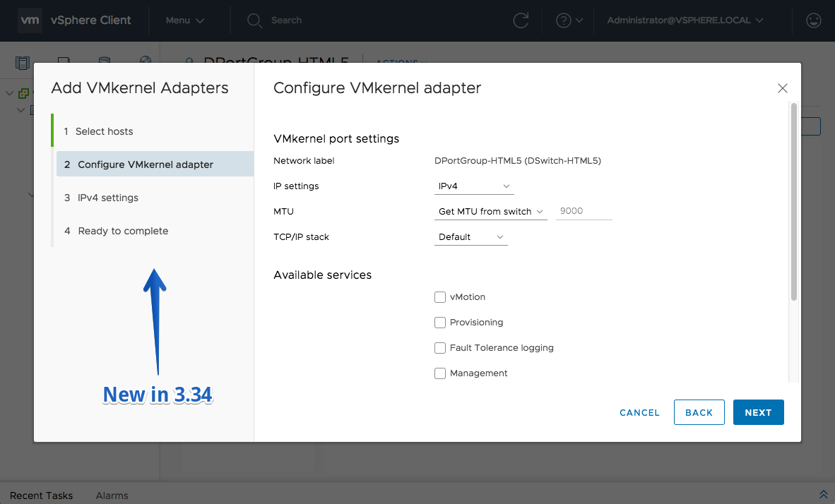The width and height of the screenshot is (835, 504).
Task: Click the refresh icon in top bar
Action: (520, 20)
